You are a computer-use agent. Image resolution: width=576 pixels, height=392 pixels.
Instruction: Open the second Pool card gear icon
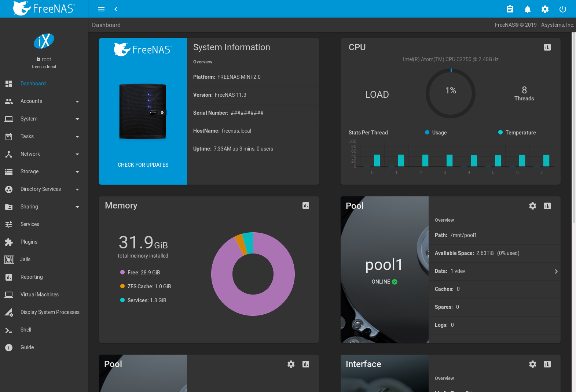291,364
